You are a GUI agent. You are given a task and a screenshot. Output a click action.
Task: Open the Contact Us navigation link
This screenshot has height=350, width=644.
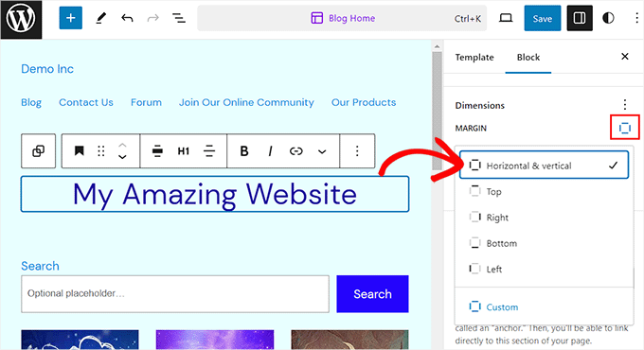tap(86, 102)
